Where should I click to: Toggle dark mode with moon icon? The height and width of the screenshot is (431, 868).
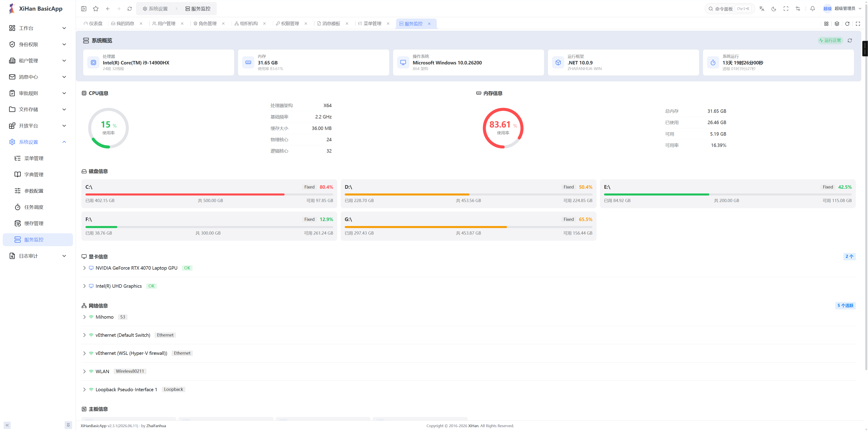tap(774, 9)
